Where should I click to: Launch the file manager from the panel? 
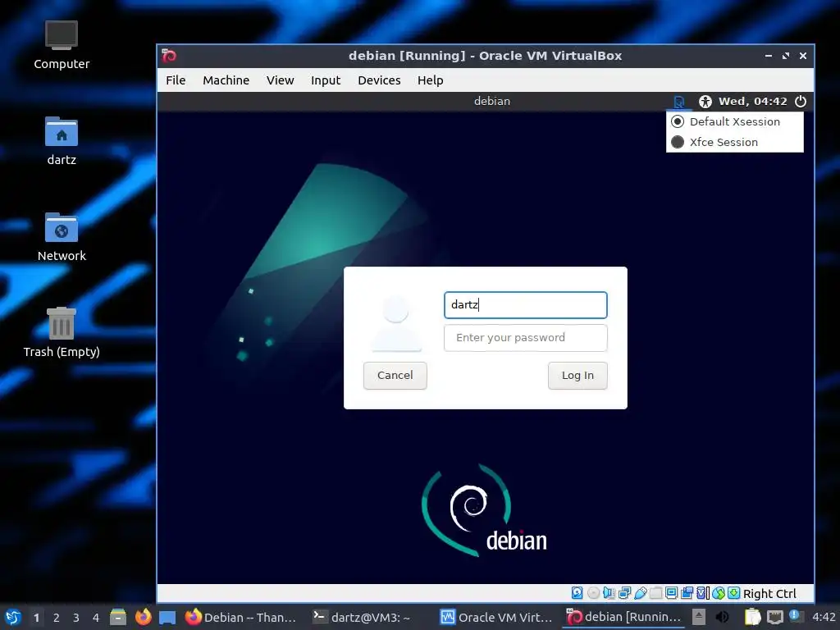click(x=118, y=617)
